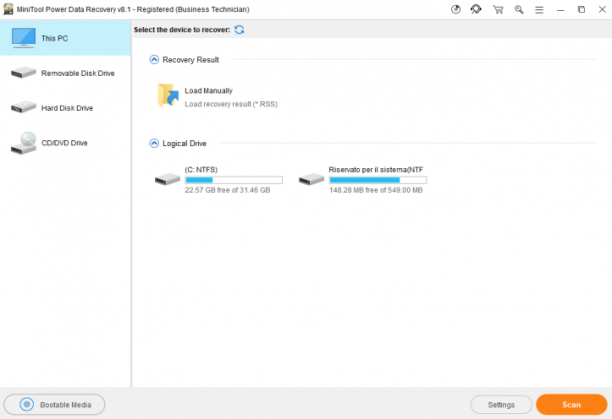Click the C: drive usage bar
Image resolution: width=612 pixels, height=419 pixels.
pos(233,180)
